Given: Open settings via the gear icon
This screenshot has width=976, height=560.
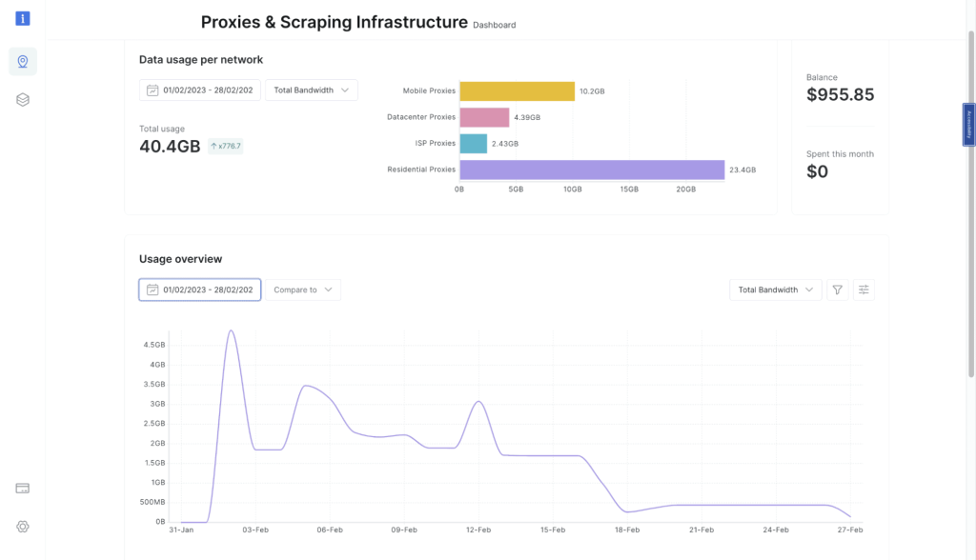Looking at the screenshot, I should click(22, 526).
